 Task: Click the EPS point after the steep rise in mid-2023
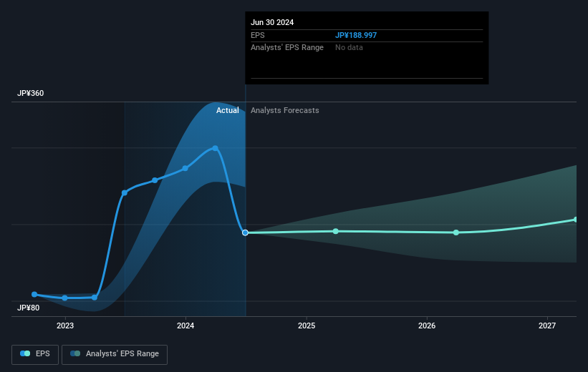click(125, 193)
